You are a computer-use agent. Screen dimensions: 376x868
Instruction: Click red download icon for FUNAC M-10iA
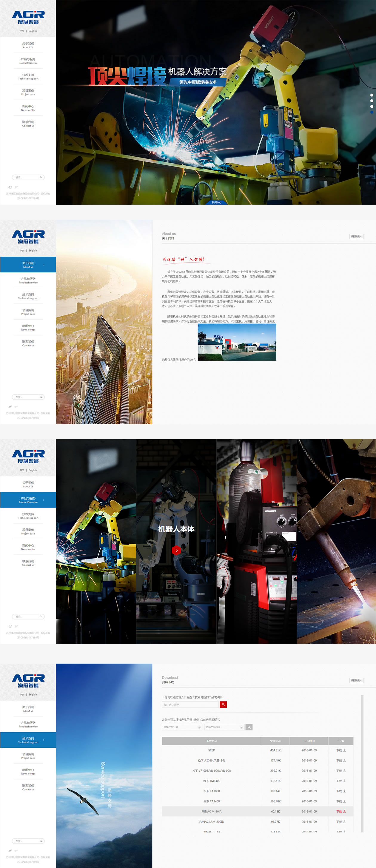[344, 811]
